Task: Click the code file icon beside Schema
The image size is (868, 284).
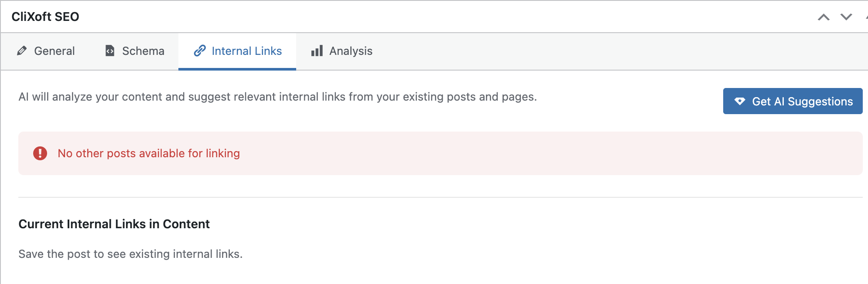Action: click(110, 51)
